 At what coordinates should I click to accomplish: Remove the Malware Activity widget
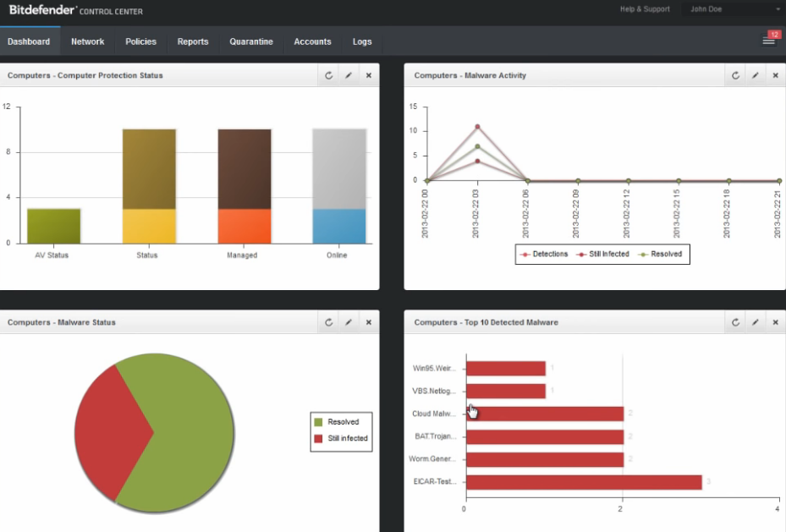pyautogui.click(x=775, y=75)
